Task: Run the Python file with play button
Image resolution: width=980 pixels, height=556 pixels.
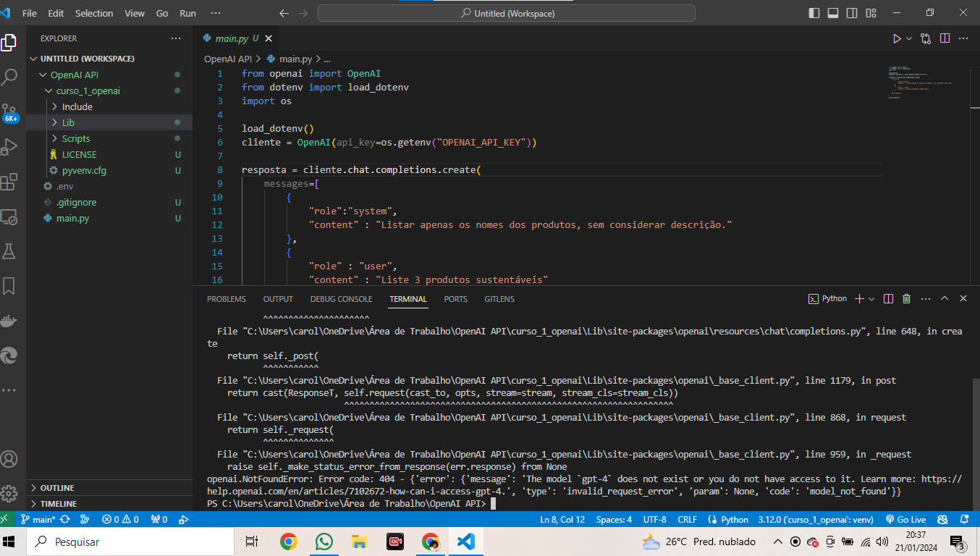Action: (x=897, y=38)
